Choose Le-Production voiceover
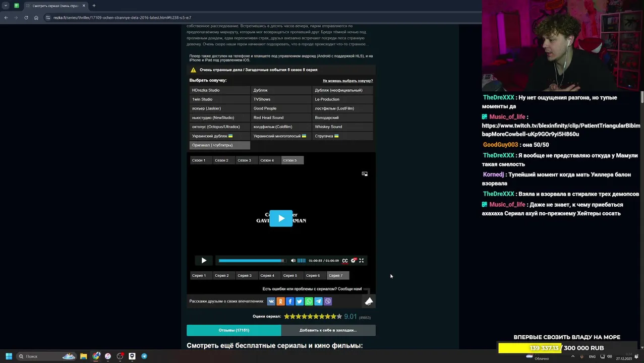The height and width of the screenshot is (363, 644). click(342, 99)
